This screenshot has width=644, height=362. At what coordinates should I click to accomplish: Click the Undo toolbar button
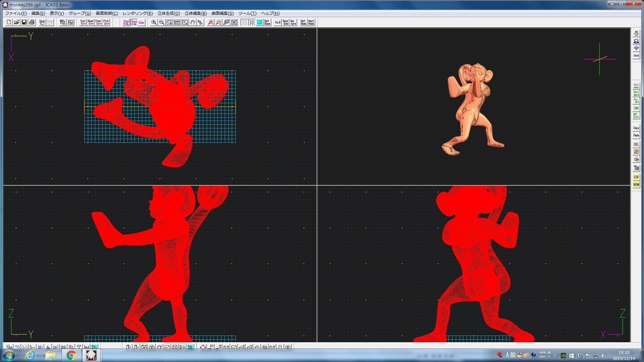(x=42, y=22)
